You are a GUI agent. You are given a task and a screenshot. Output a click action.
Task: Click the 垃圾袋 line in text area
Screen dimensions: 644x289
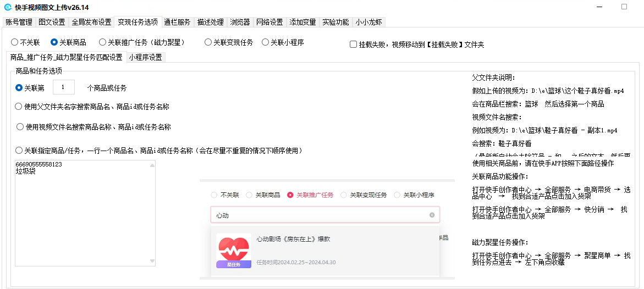25,171
